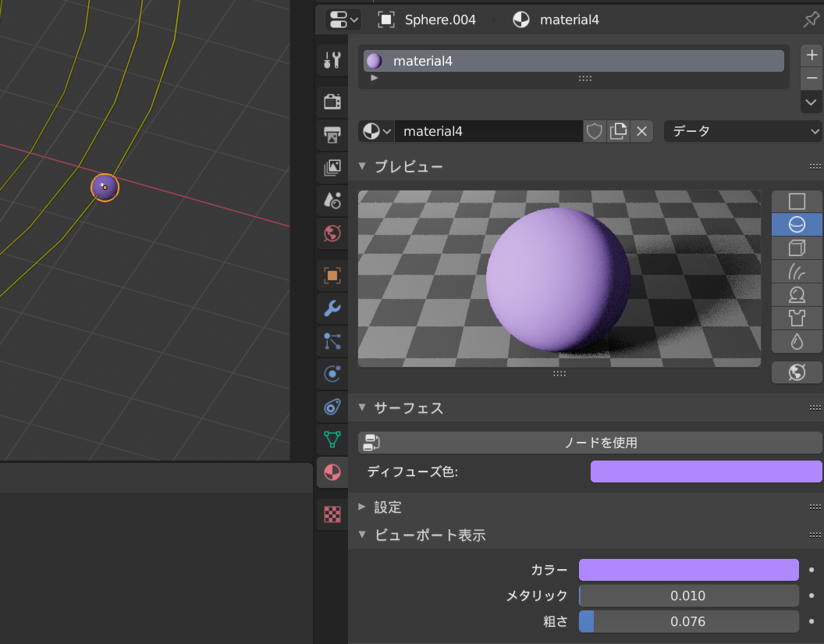
Task: Expand the 設定 panel
Action: click(x=387, y=507)
